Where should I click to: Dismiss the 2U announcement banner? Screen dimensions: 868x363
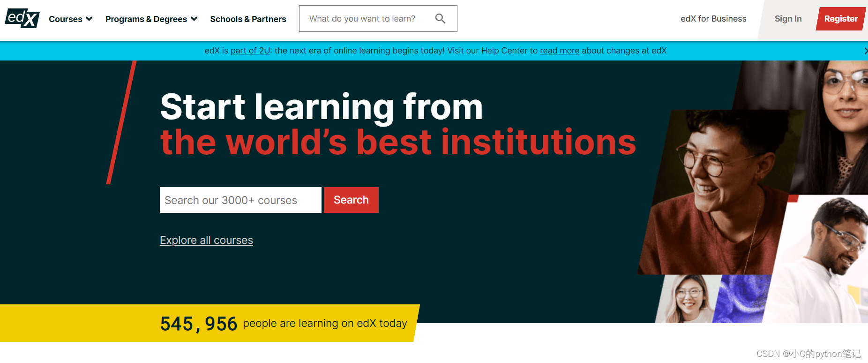tap(865, 51)
